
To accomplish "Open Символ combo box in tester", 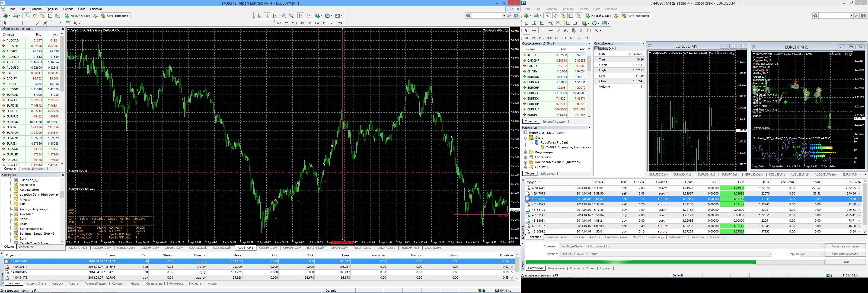I will (665, 254).
